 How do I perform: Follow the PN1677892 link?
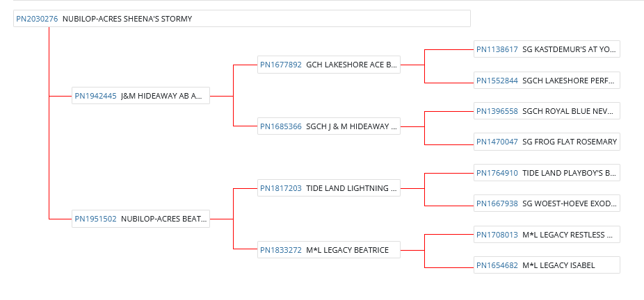[x=281, y=65]
